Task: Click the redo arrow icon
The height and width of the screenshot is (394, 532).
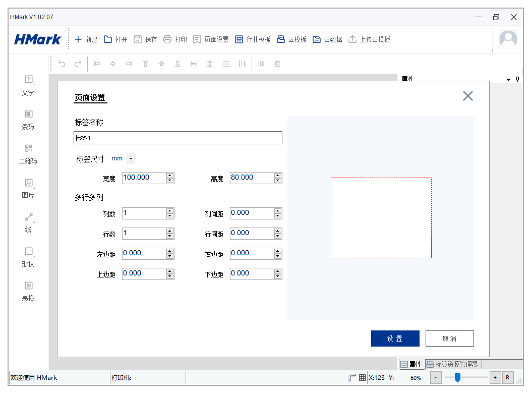Action: [x=78, y=64]
